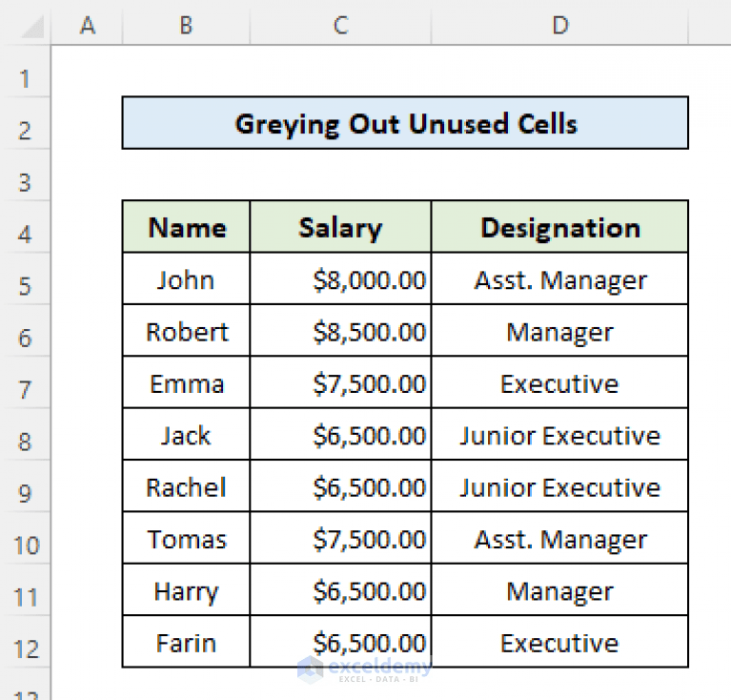Screen dimensions: 731x700
Task: Click the Greying Out Unused Cells title cell
Action: pos(405,123)
